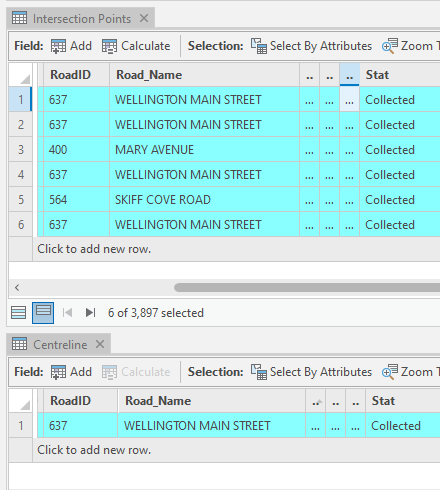This screenshot has width=440, height=490.
Task: Click Stat column header in Intersection Points
Action: coord(400,75)
